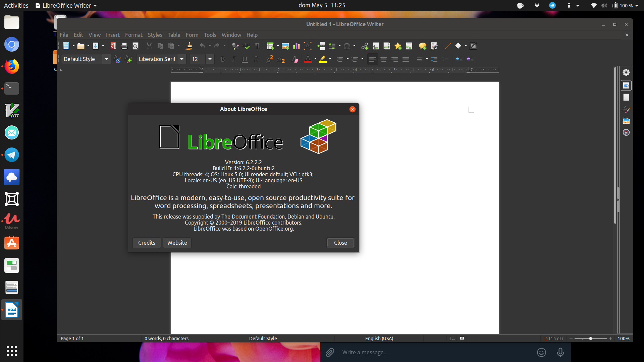
Task: Expand the Default Style paragraph dropdown
Action: [107, 59]
